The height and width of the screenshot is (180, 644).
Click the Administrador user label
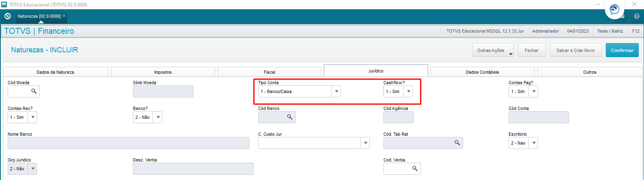pyautogui.click(x=545, y=31)
